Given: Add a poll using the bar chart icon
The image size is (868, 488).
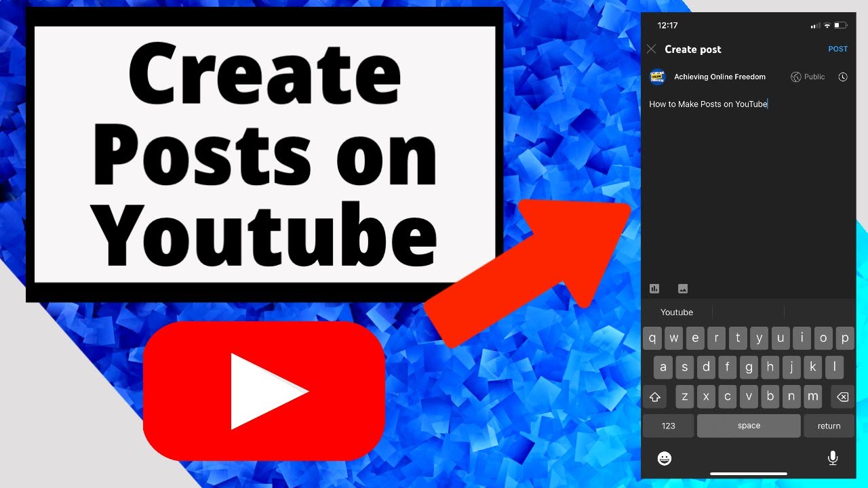Looking at the screenshot, I should pos(654,289).
